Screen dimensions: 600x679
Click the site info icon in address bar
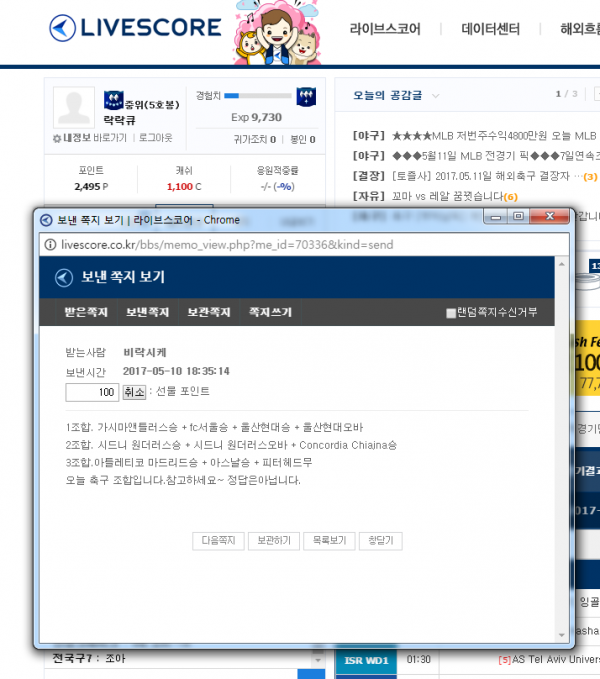51,245
